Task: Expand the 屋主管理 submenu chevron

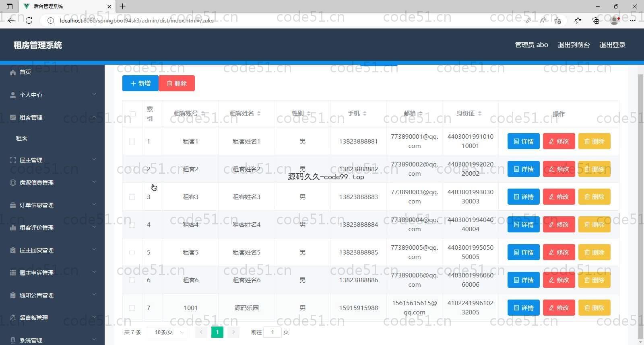Action: [94, 160]
